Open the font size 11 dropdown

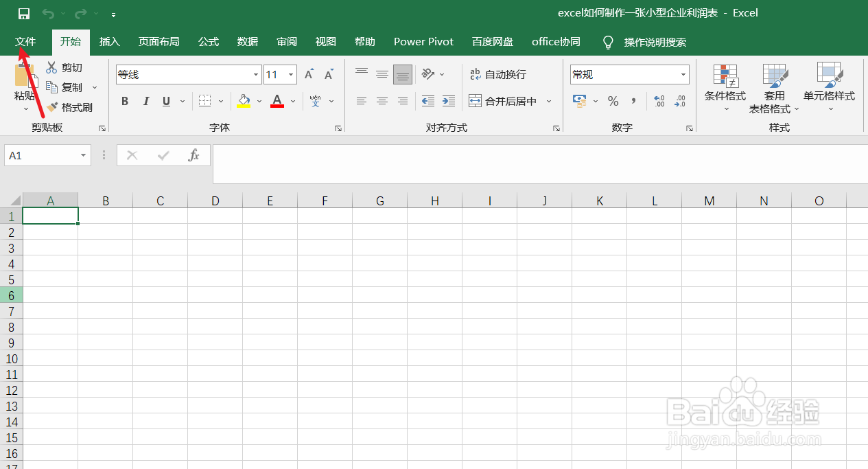click(292, 74)
